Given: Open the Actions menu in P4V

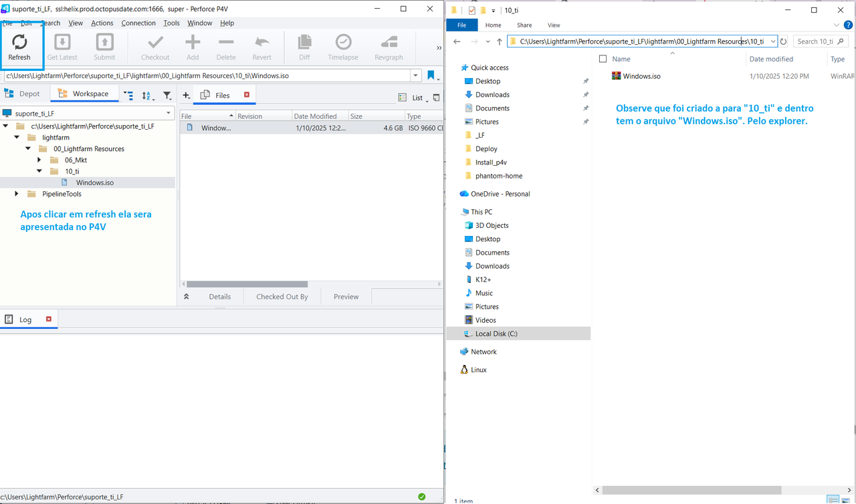Looking at the screenshot, I should [102, 23].
